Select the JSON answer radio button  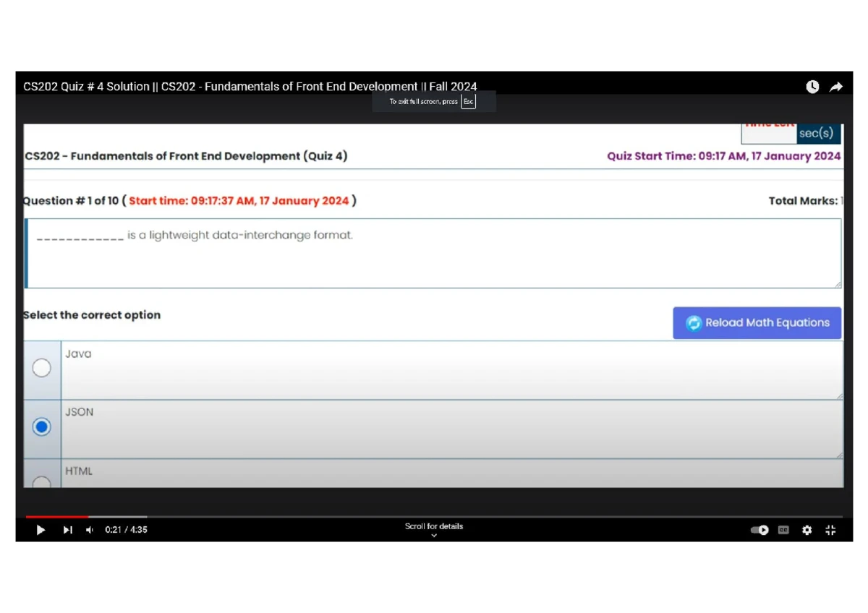[x=41, y=426]
